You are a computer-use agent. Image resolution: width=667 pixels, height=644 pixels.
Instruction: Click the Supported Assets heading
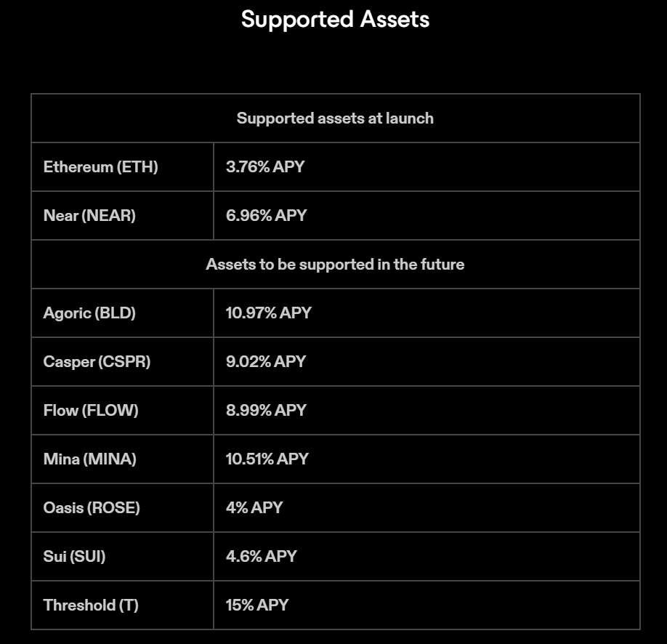click(335, 20)
